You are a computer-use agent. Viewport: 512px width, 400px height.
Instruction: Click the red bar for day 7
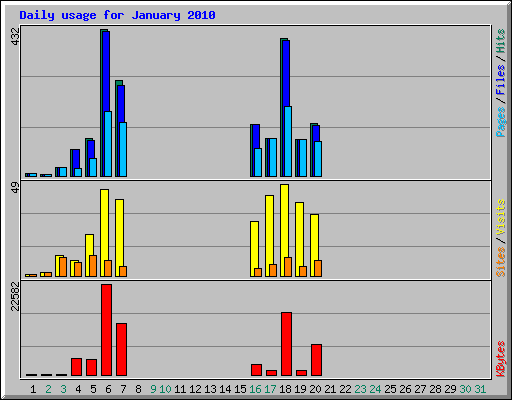[121, 349]
